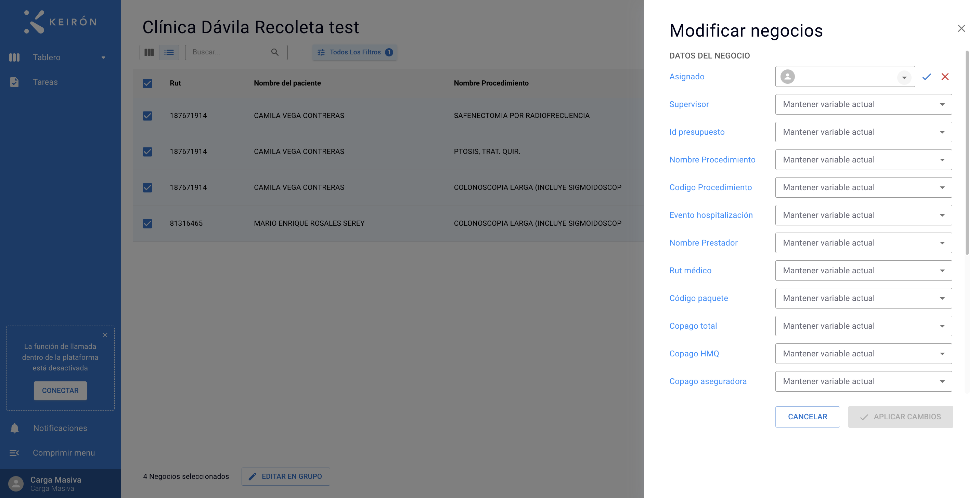This screenshot has height=498, width=980.
Task: Toggle the select-all header checkbox
Action: tap(147, 83)
